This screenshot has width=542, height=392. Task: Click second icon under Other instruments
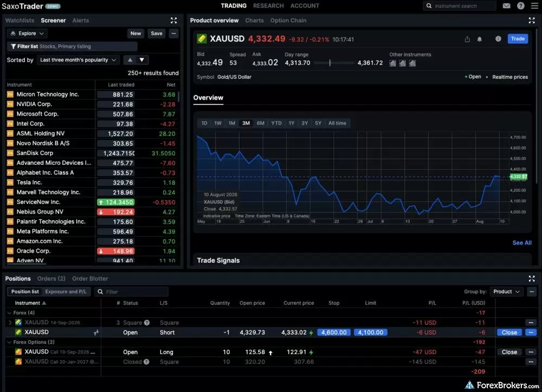tap(402, 63)
